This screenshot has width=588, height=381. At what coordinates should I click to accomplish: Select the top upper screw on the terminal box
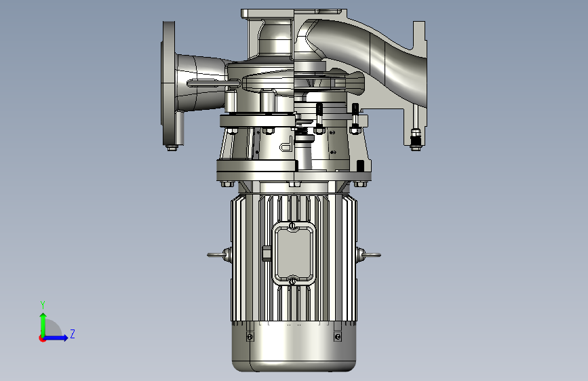(x=292, y=226)
